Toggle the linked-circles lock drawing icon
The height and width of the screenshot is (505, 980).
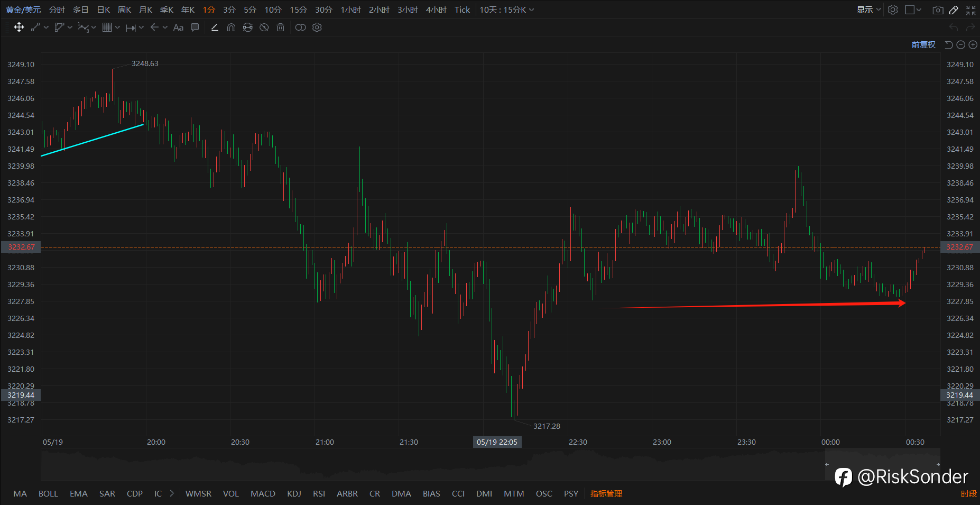(x=300, y=27)
